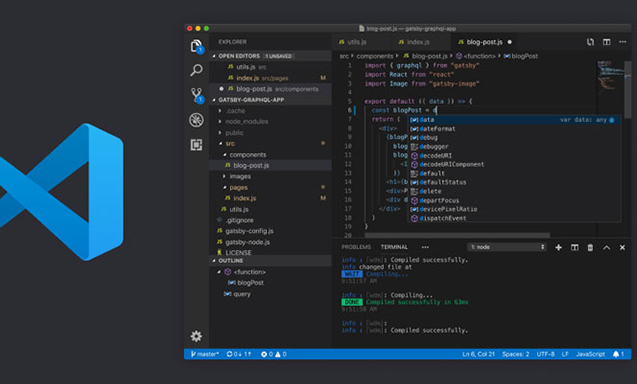
Task: Open index.js under the pages folder
Action: coord(271,198)
